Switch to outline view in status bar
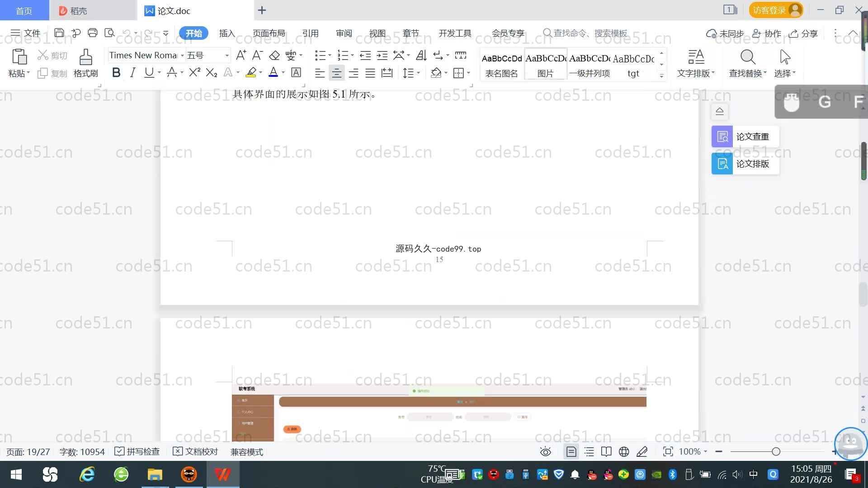Screen dimensions: 868x488 [589, 451]
